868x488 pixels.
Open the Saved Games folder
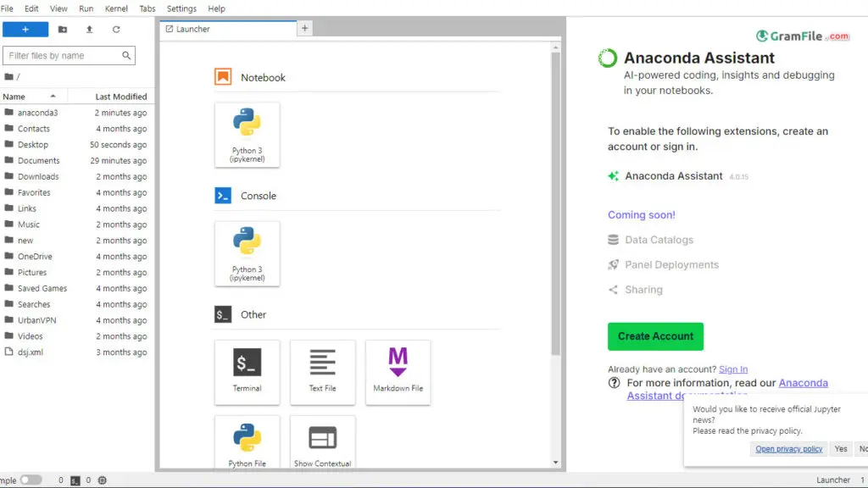77,288
